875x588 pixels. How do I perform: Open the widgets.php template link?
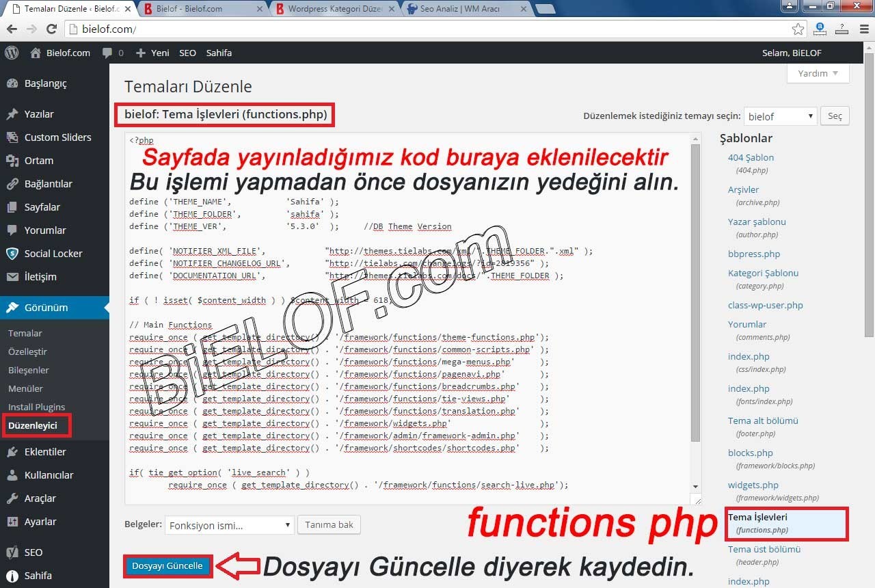(753, 485)
